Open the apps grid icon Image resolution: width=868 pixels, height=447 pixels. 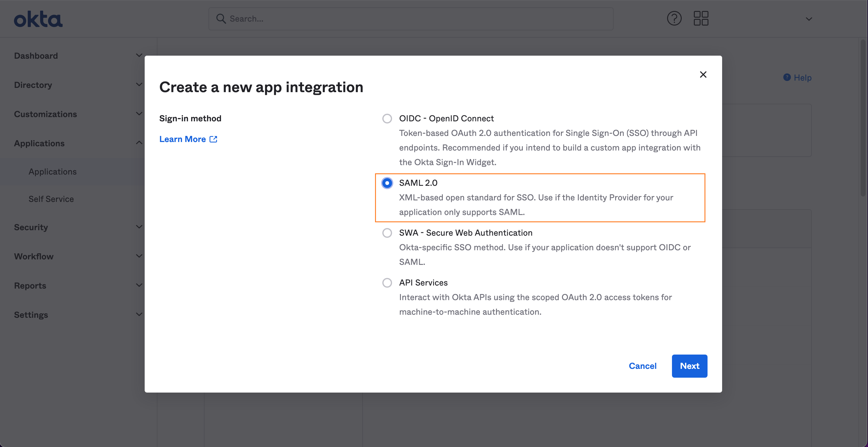[x=701, y=18]
